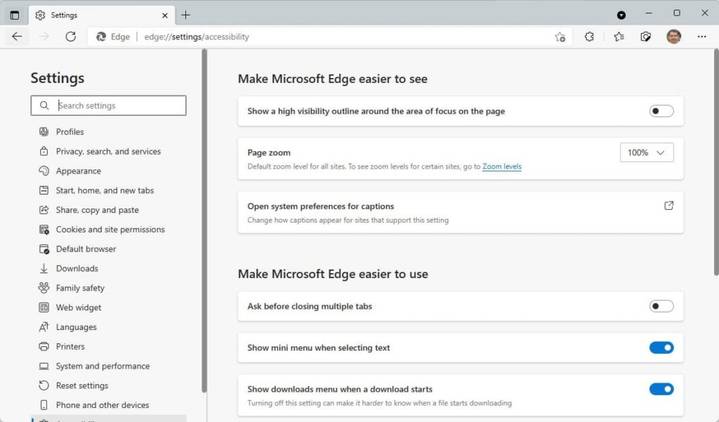
Task: Click the Phone and other devices icon
Action: click(44, 405)
